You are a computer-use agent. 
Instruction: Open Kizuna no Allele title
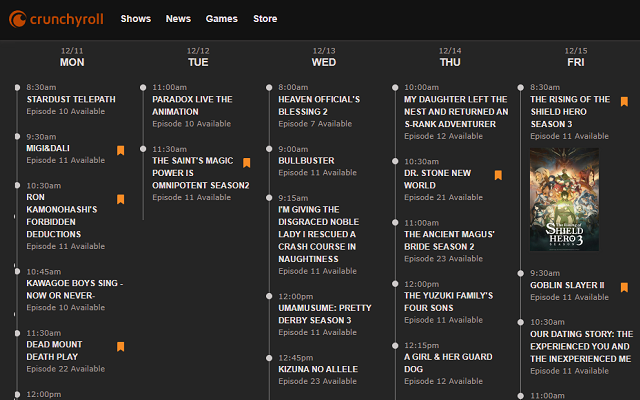(318, 369)
